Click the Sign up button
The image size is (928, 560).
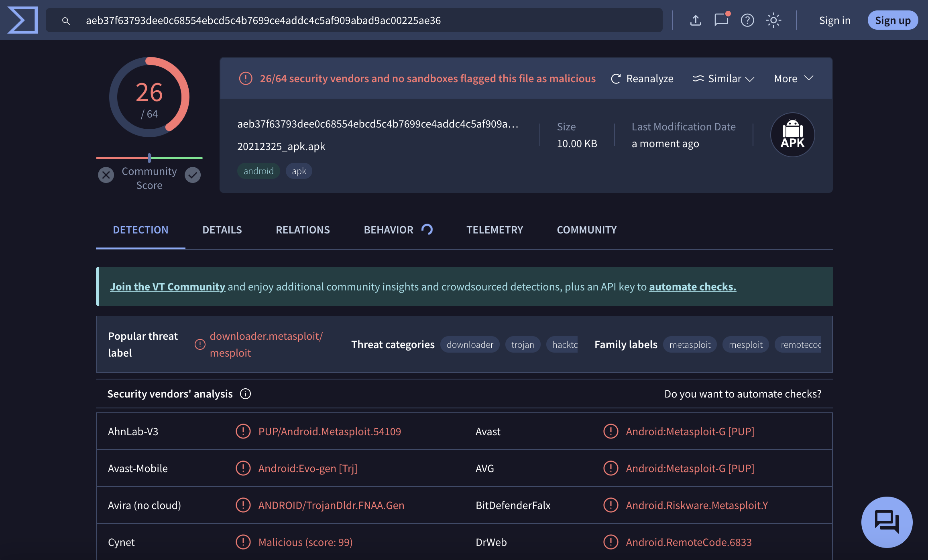click(x=892, y=20)
